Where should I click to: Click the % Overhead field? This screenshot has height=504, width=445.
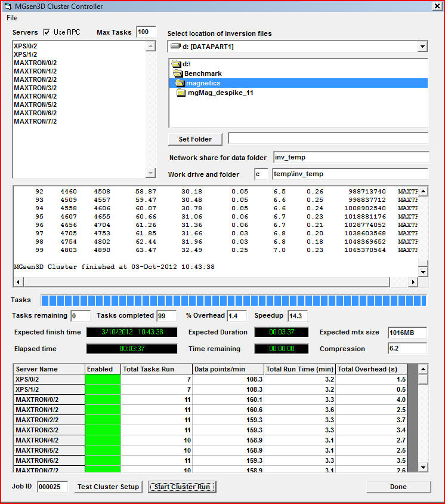237,316
